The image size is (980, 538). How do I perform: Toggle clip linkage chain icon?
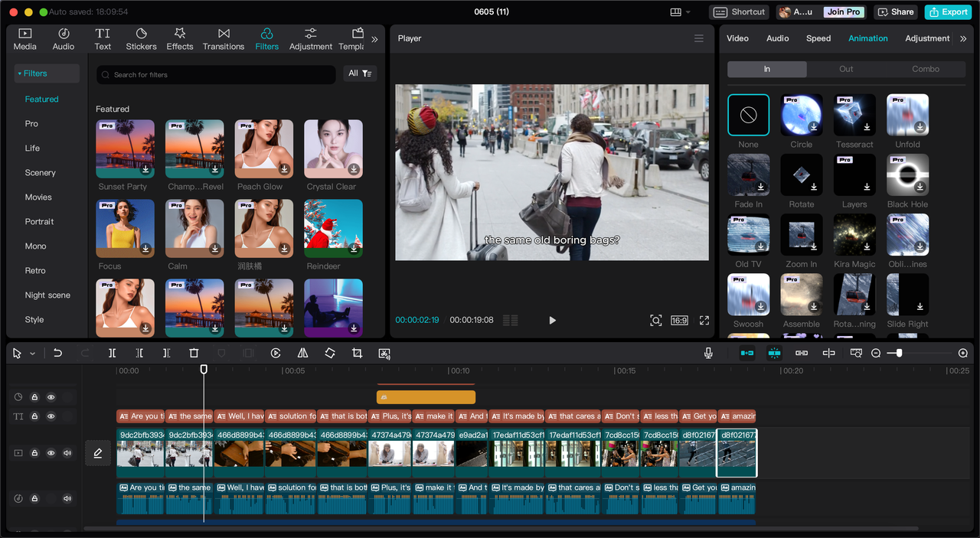click(x=802, y=353)
